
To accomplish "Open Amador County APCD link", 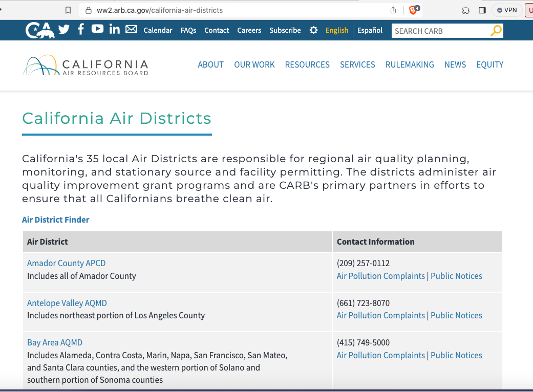I will pyautogui.click(x=66, y=263).
